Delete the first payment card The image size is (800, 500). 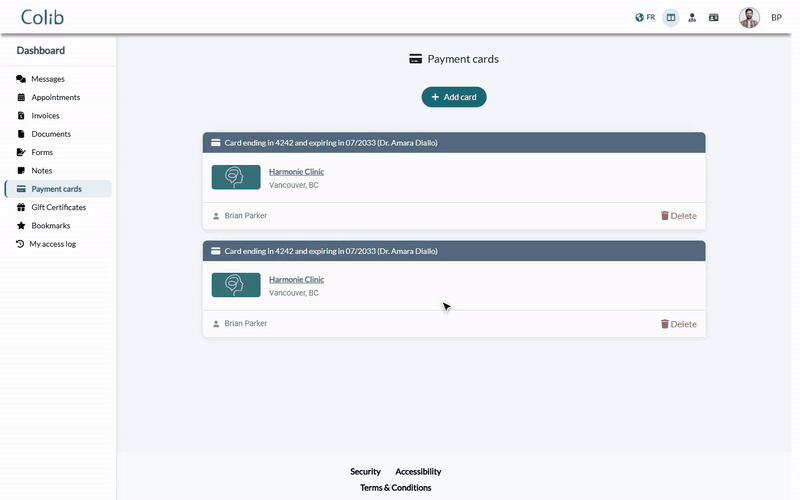[x=679, y=216]
